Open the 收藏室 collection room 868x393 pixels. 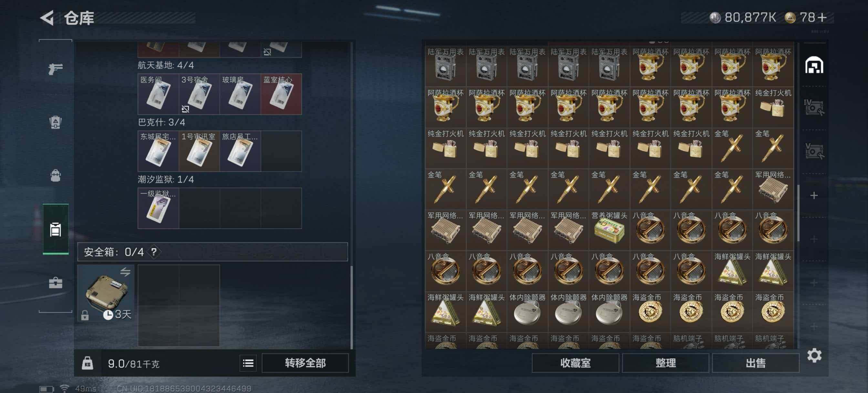pos(575,363)
